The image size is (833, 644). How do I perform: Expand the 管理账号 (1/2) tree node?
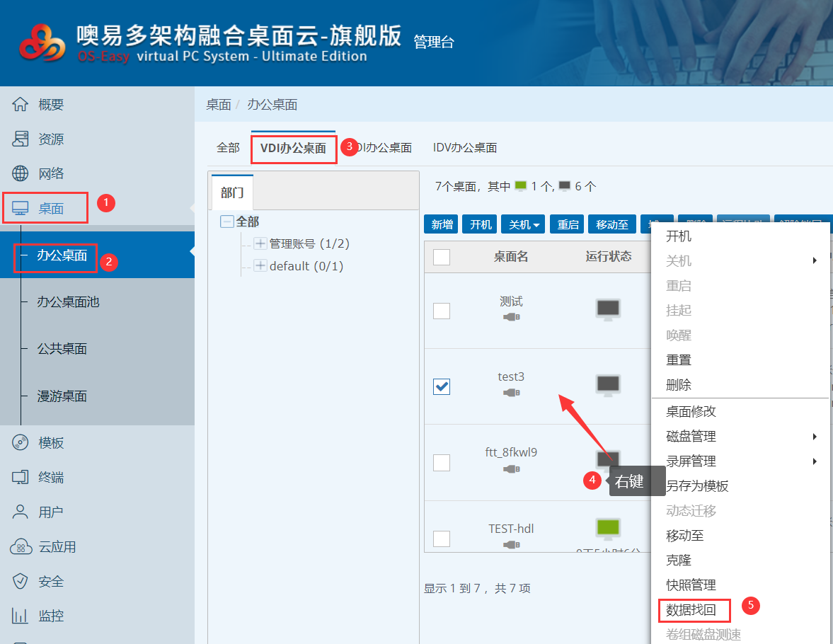[x=260, y=244]
